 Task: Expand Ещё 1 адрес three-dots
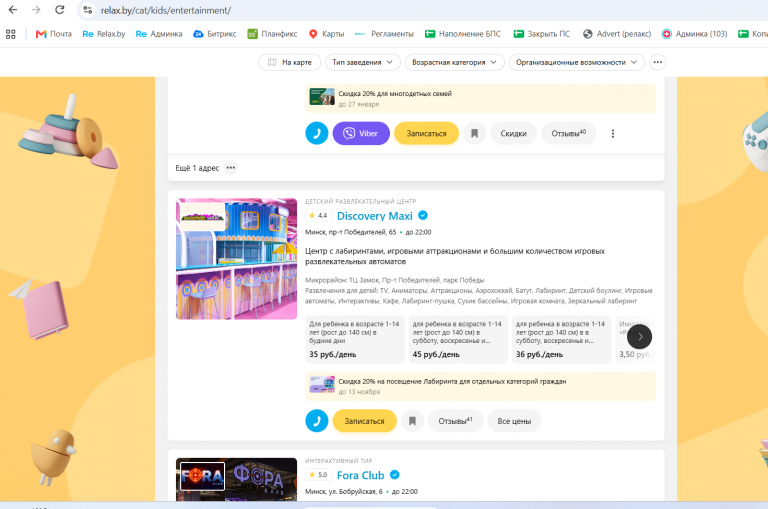(x=231, y=168)
